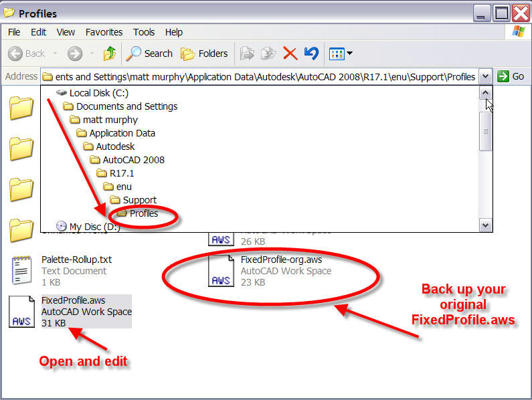Collapse the Address bar dropdown arrow
This screenshot has width=532, height=400.
[486, 77]
